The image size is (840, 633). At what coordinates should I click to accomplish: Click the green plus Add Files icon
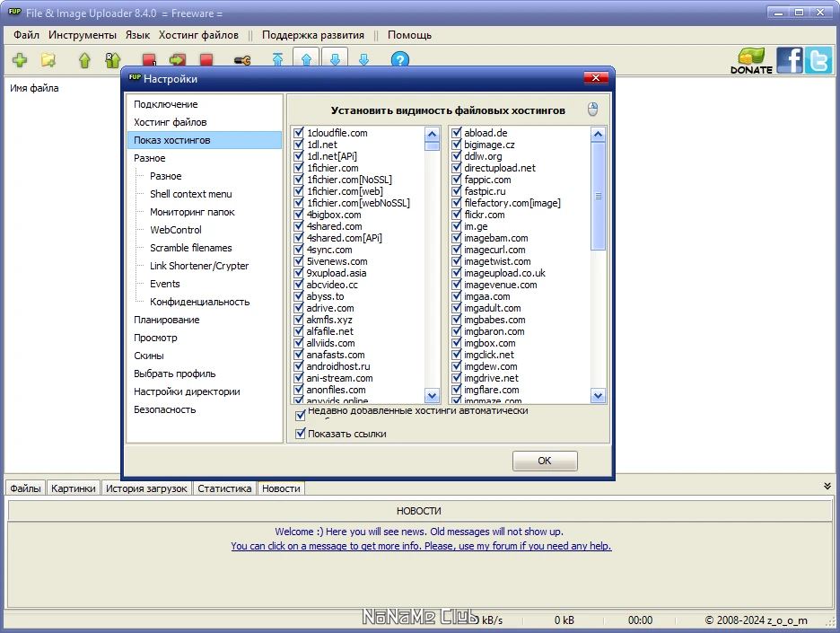[20, 60]
